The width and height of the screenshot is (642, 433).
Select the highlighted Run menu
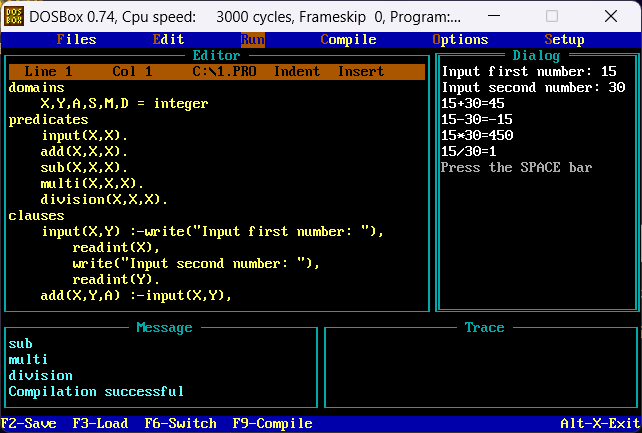pos(253,40)
